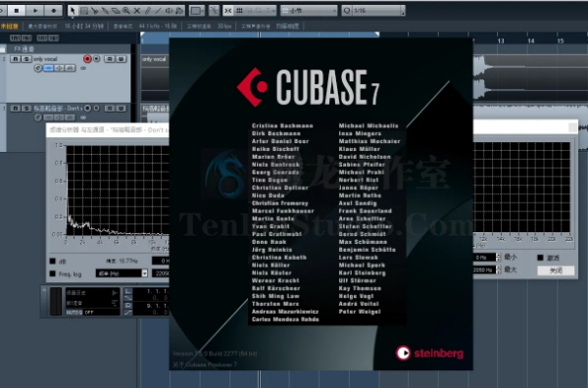588x388 pixels.
Task: Open the frequency unit (Hz) dropdown
Action: click(122, 273)
